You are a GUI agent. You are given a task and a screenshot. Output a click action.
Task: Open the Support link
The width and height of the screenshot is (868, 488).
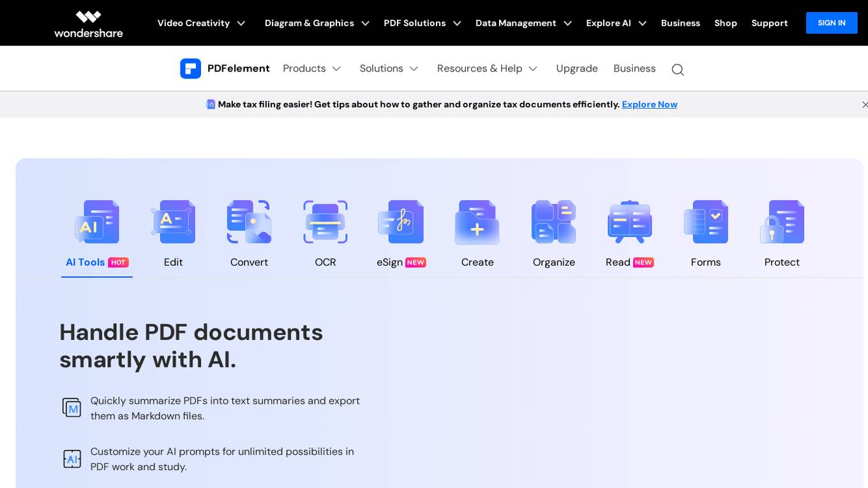(x=770, y=23)
